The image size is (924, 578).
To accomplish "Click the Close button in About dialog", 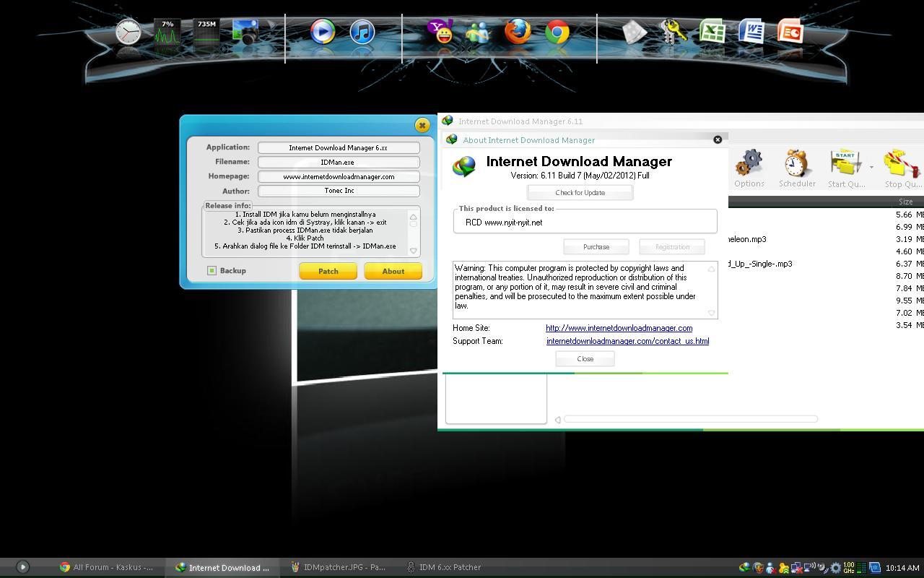I will pyautogui.click(x=585, y=359).
